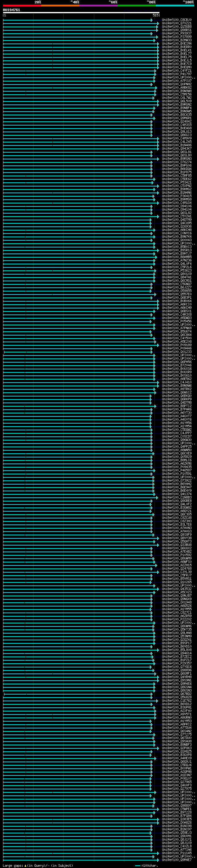Select label UniRef100_Q0PNH2

177,84
